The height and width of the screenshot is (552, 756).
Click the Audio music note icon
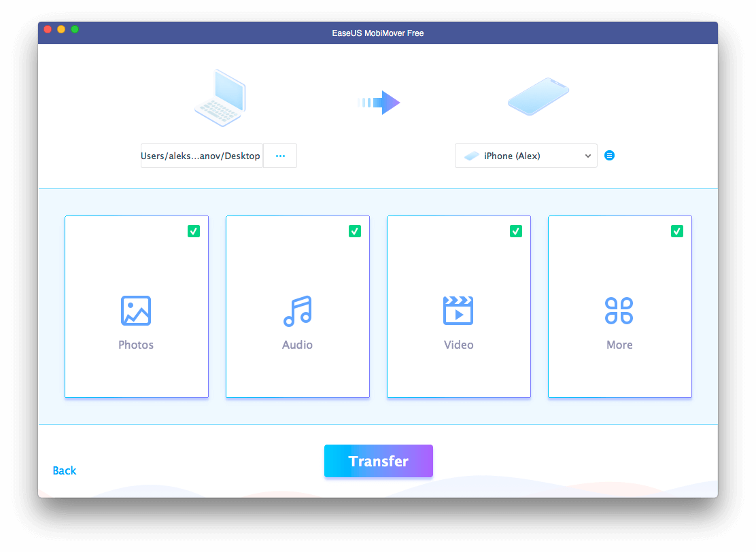298,311
